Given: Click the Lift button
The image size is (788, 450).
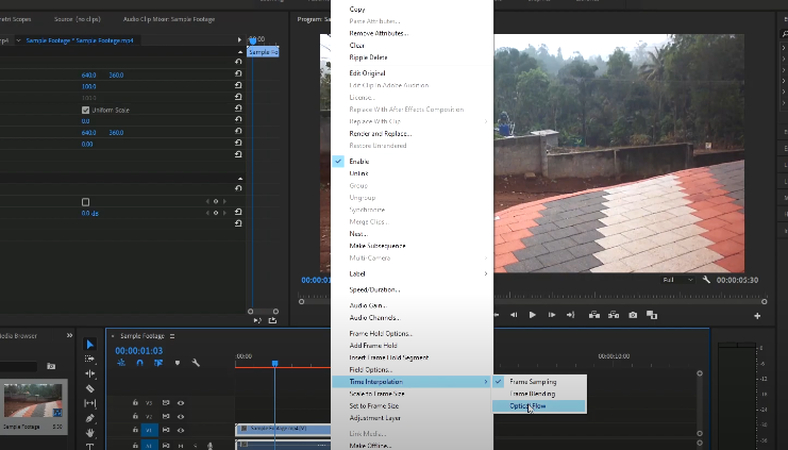Looking at the screenshot, I should 594,315.
